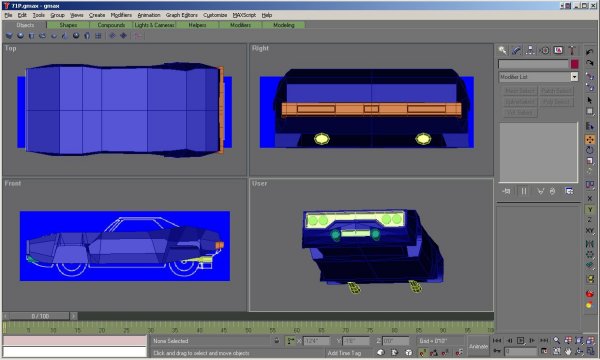Switch to the Helpers tab
Viewport: 600px width, 360px height.
197,25
